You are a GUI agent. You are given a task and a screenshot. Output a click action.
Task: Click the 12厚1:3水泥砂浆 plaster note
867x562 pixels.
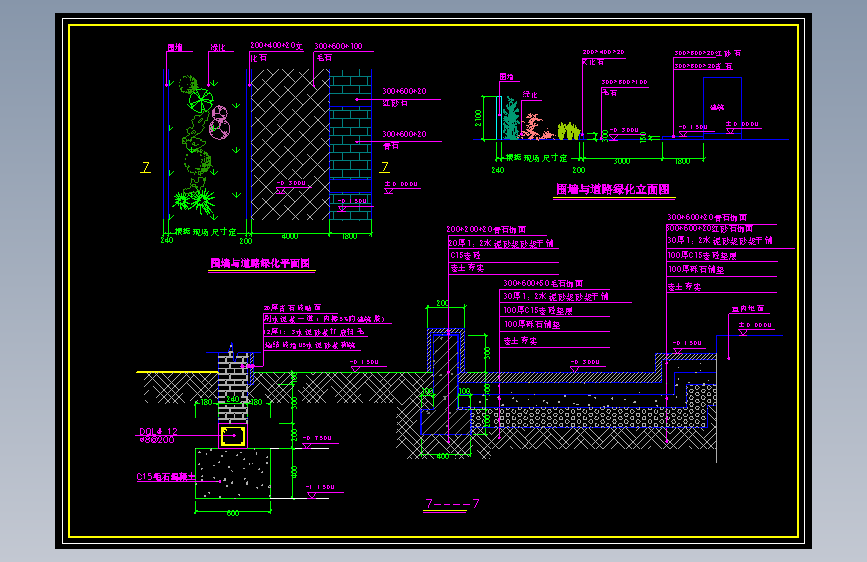coord(314,332)
